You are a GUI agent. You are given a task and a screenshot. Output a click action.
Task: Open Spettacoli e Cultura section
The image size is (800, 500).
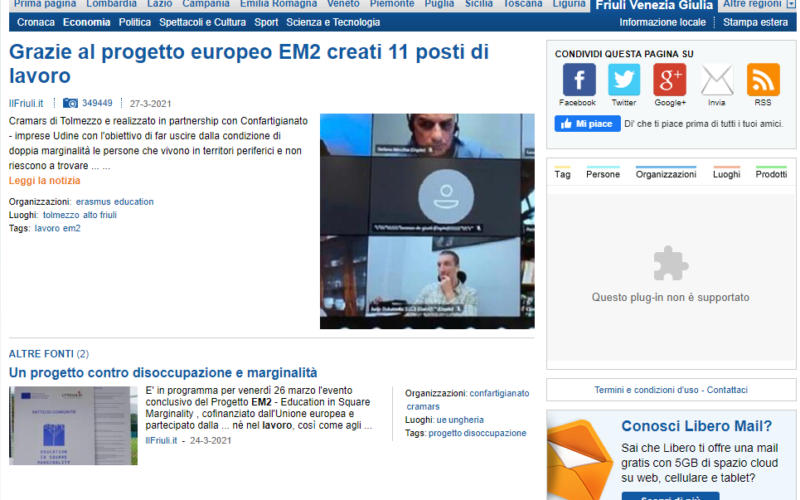coord(203,22)
